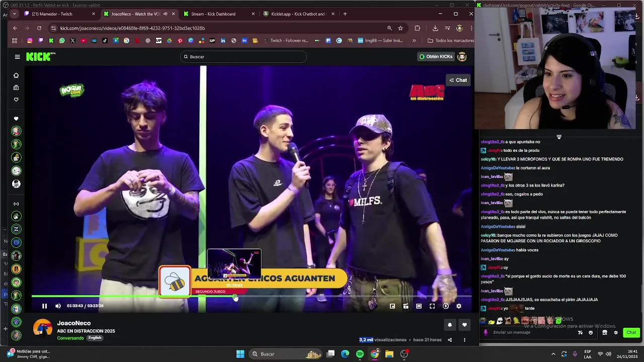Mute the video player volume
The width and height of the screenshot is (644, 362).
(58, 306)
